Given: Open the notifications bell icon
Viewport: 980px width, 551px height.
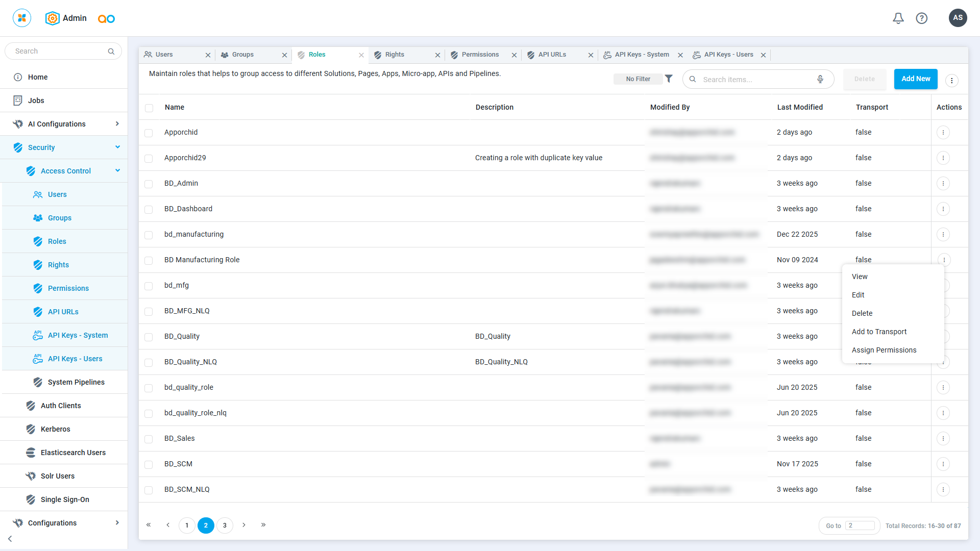Looking at the screenshot, I should (898, 18).
